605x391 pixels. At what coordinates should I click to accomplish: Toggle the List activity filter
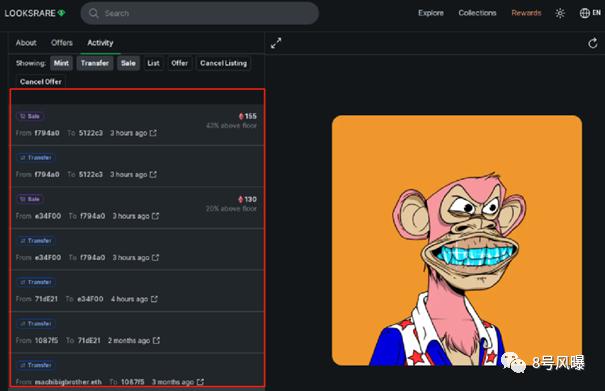153,63
